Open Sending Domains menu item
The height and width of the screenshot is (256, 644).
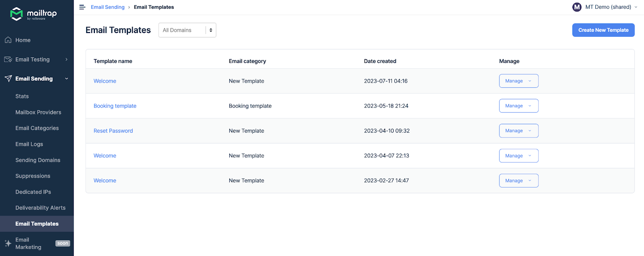[x=38, y=160]
